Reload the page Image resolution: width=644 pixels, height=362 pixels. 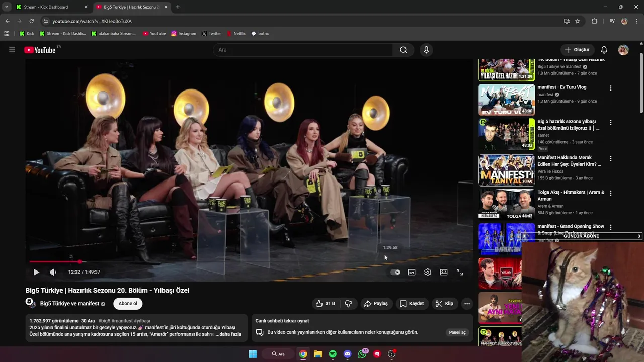31,21
